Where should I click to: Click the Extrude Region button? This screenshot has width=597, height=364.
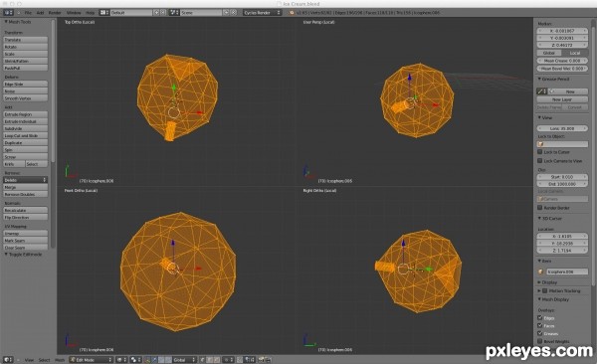pyautogui.click(x=26, y=114)
